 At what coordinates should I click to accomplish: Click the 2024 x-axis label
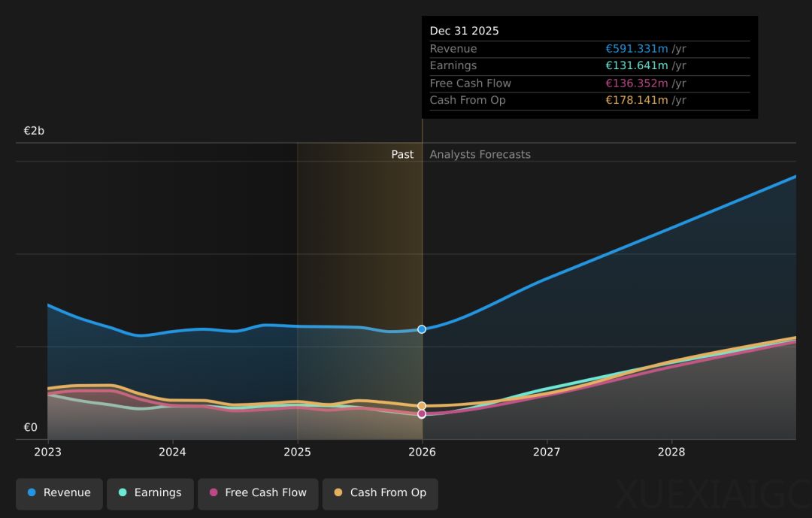click(172, 453)
